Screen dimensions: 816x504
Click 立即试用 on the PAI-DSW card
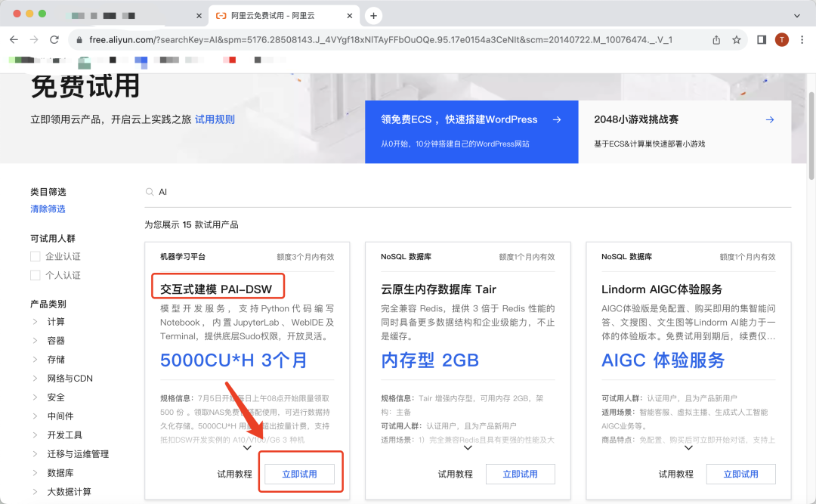300,474
